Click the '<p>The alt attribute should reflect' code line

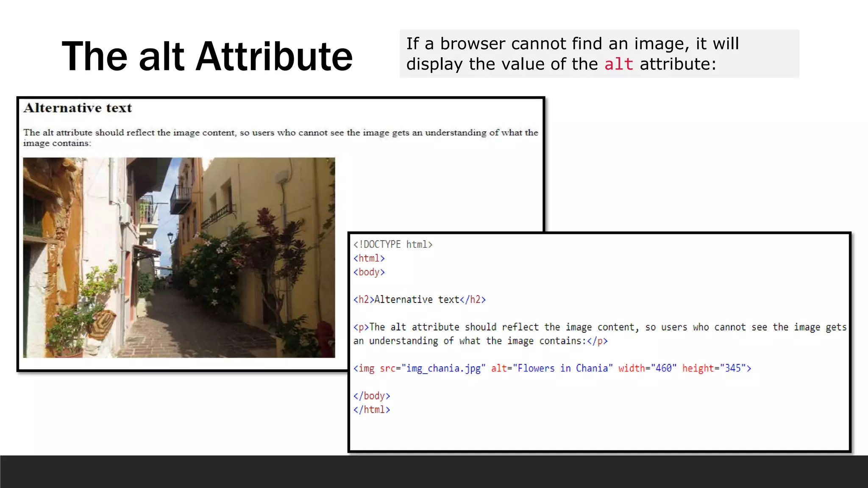tap(600, 327)
